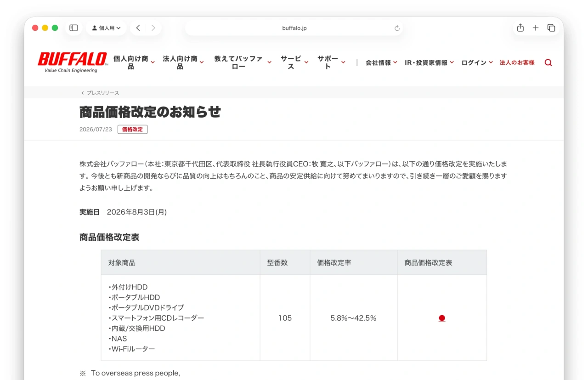This screenshot has width=588, height=380.
Task: Click the 実施日 2026年8月3日(月) text
Action: pyautogui.click(x=123, y=212)
